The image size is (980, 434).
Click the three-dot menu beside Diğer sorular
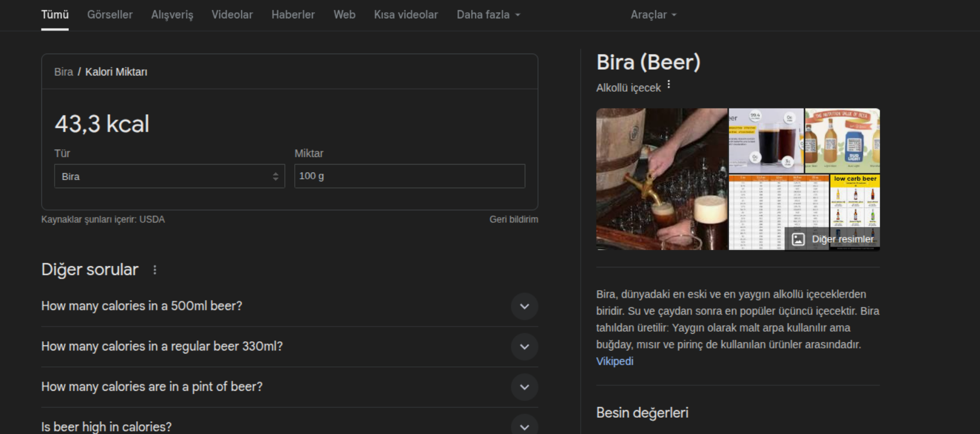(x=155, y=270)
